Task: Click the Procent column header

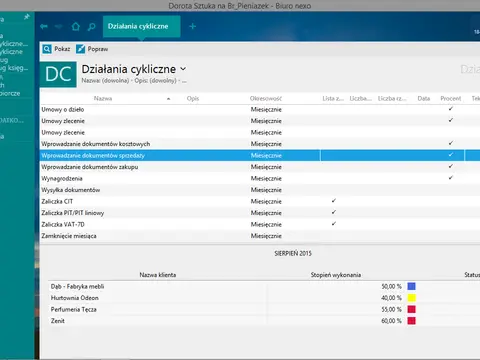Action: pos(451,98)
